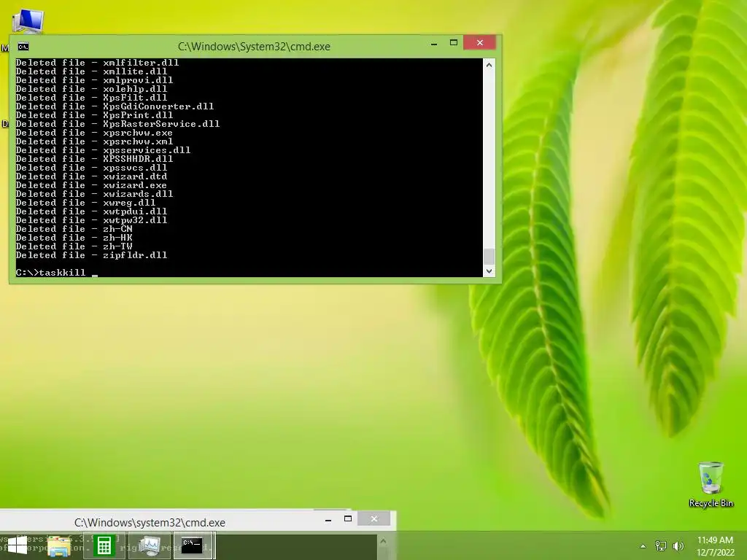
Task: Click the line 'Deleted file - xpsservices.dll'
Action: pyautogui.click(x=103, y=150)
